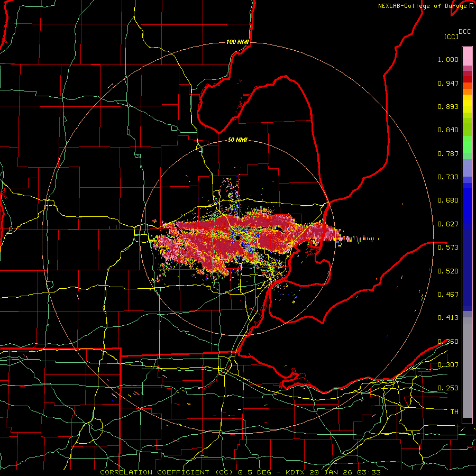Select the 0.733 scale value

point(448,177)
